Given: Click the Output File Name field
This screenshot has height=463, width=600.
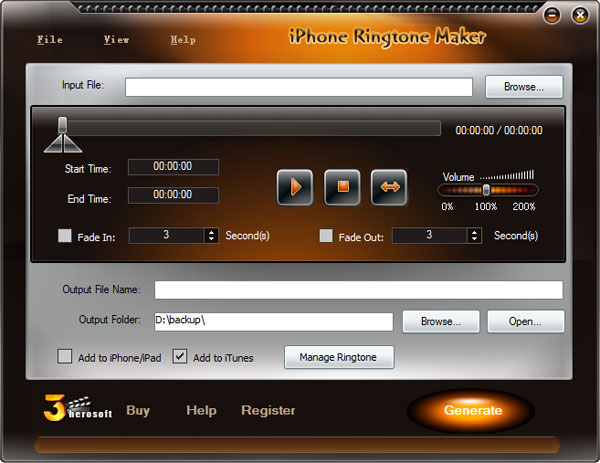Looking at the screenshot, I should pyautogui.click(x=359, y=290).
